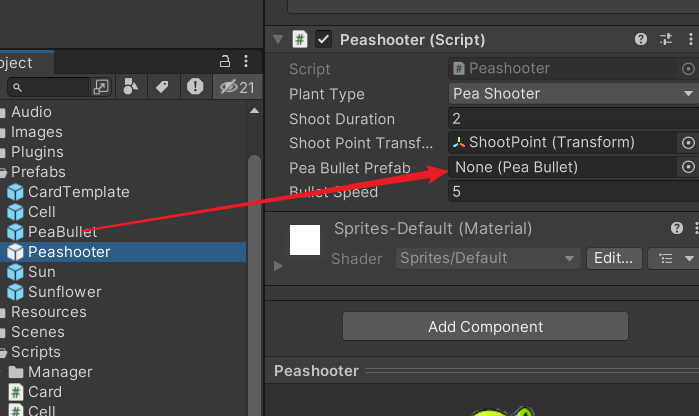Toggle the Project panel lock
699x416 pixels.
pyautogui.click(x=224, y=61)
